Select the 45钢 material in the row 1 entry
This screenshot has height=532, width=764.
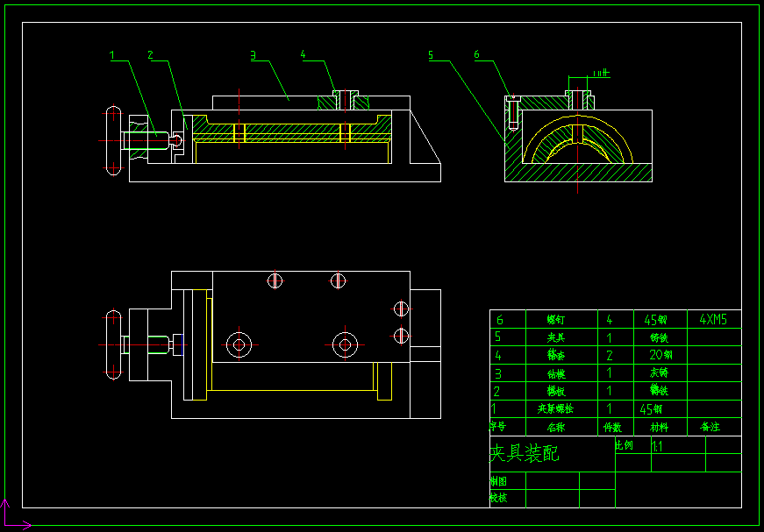click(651, 409)
